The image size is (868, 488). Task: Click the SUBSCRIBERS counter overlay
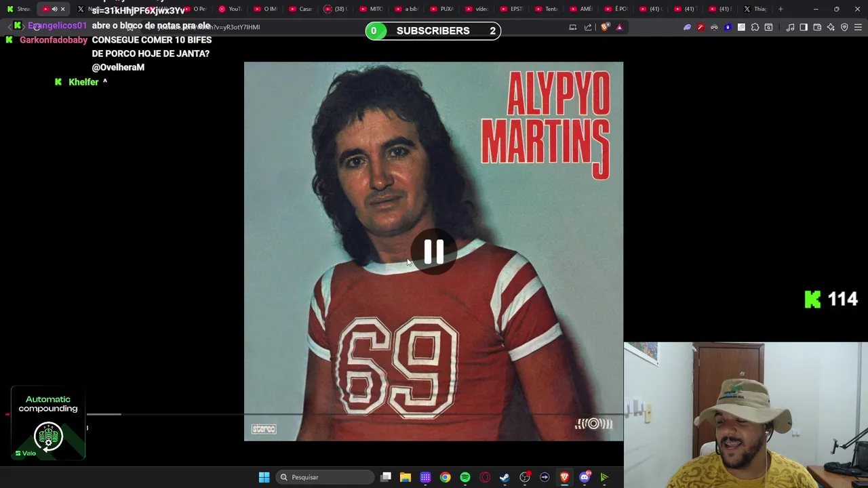[x=433, y=30]
